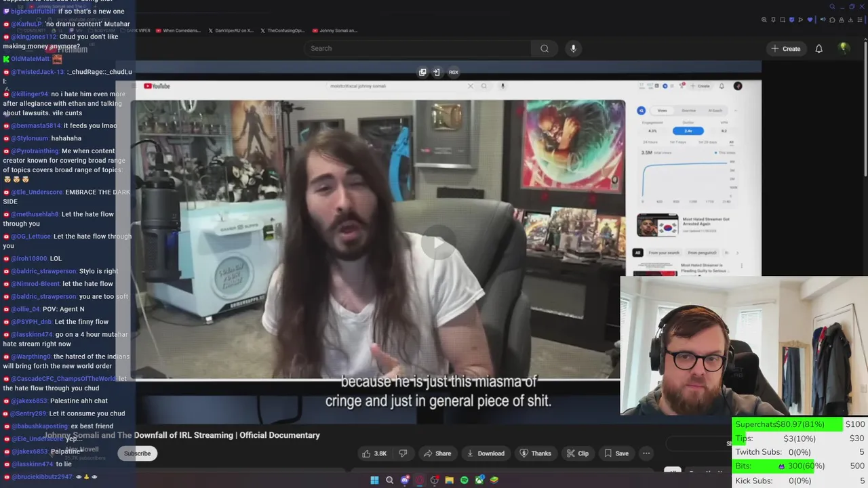
Task: Click the Thanks button under video
Action: 535,453
